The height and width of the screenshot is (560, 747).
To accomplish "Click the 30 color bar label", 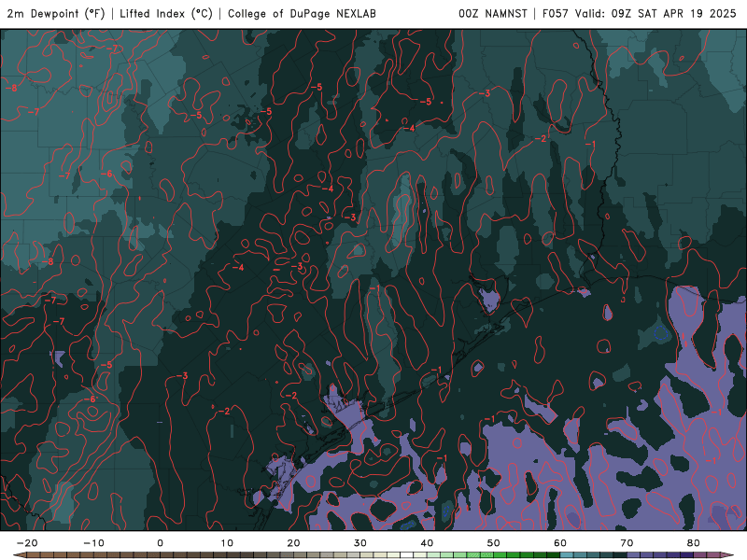I will coord(360,543).
